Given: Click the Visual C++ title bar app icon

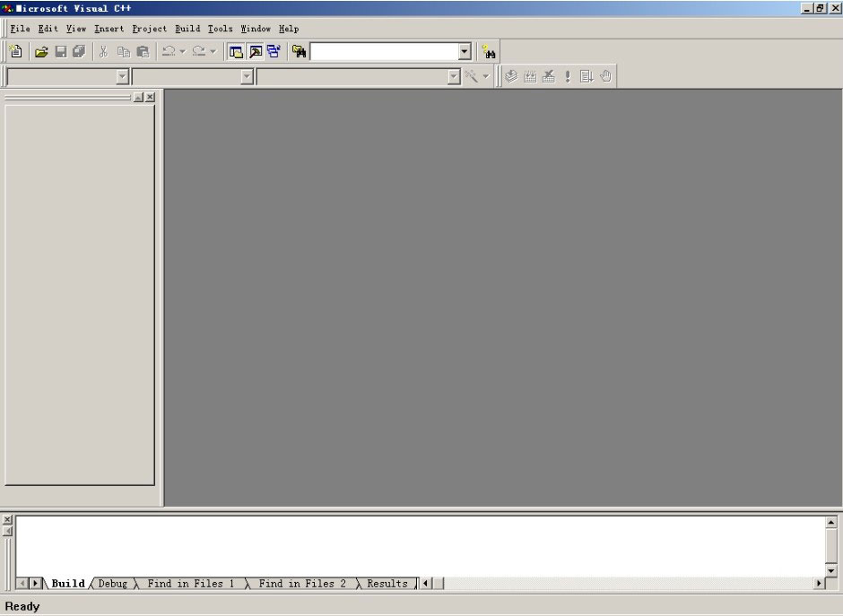Looking at the screenshot, I should pos(7,8).
